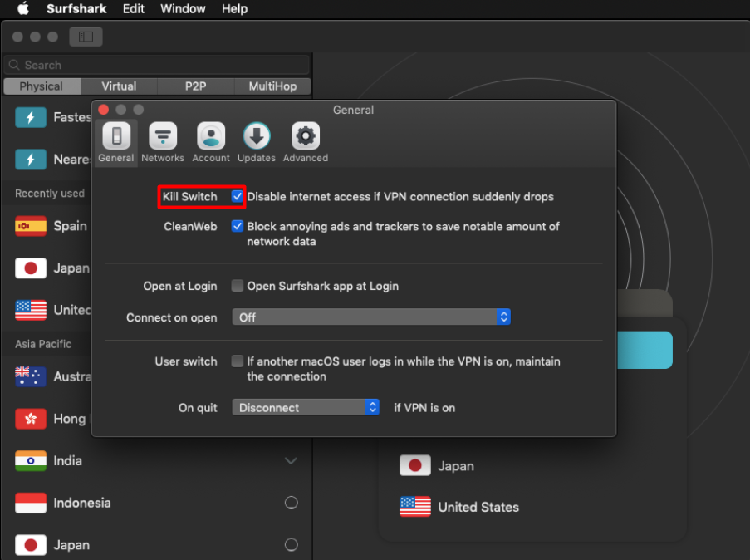Open the Advanced preferences tab
Image resolution: width=750 pixels, height=560 pixels.
coord(306,142)
